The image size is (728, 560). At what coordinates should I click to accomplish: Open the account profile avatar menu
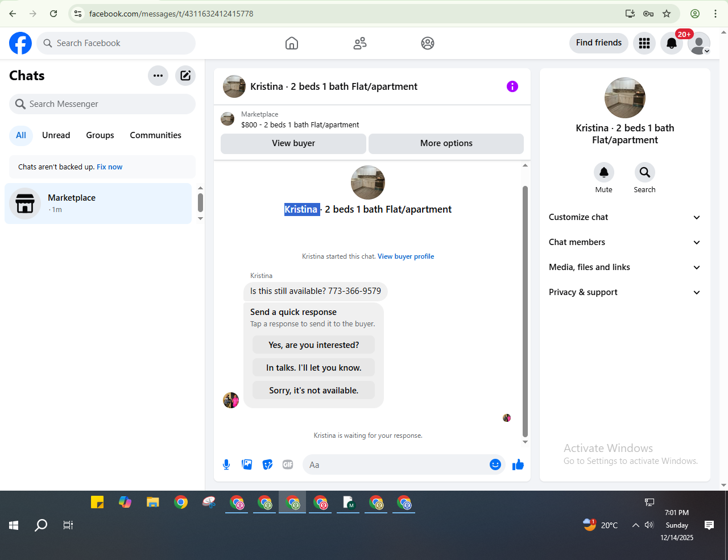699,43
